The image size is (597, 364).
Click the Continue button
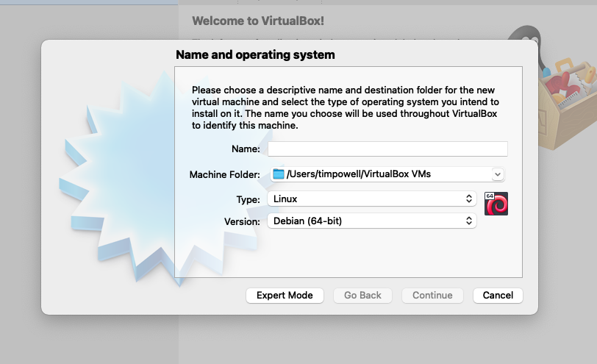click(x=432, y=296)
